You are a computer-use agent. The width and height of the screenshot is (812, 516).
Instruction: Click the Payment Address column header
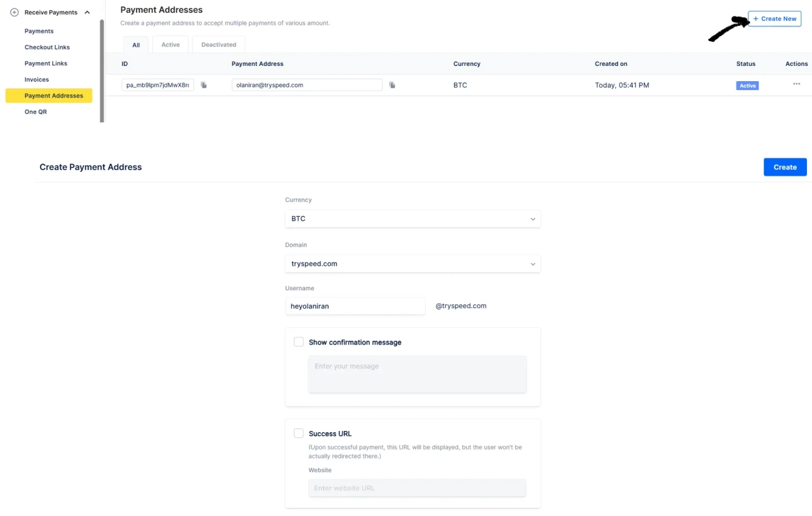point(258,64)
